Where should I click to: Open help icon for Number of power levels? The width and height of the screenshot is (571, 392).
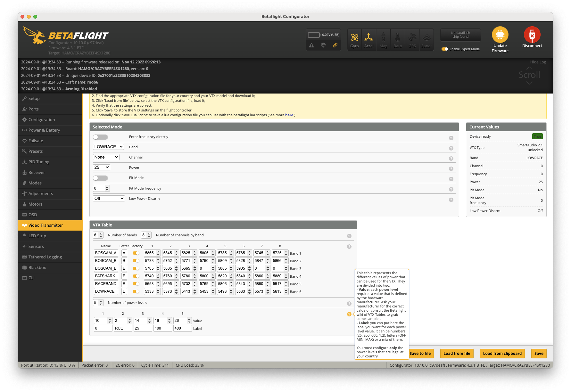(x=349, y=304)
